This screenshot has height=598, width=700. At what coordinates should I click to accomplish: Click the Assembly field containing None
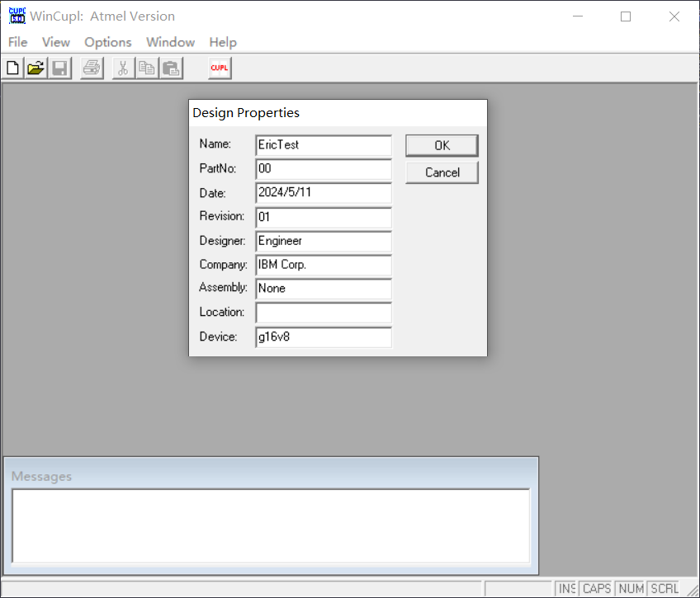pyautogui.click(x=324, y=289)
